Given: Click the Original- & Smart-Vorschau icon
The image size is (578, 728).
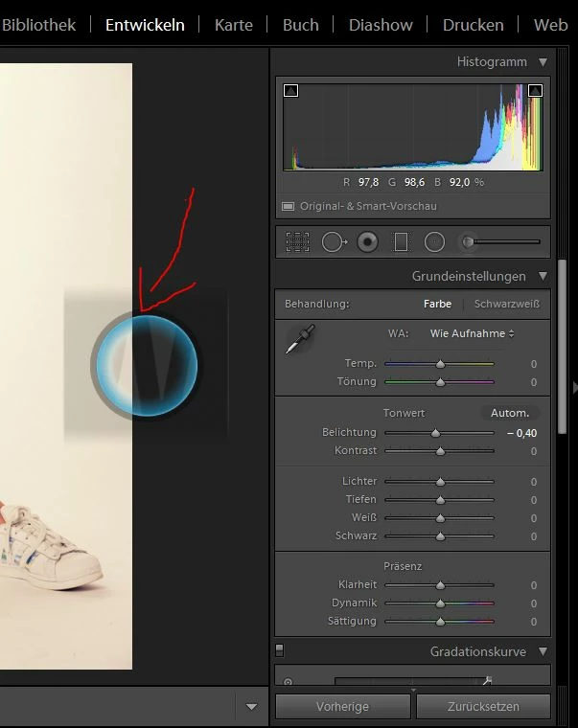Looking at the screenshot, I should tap(289, 206).
